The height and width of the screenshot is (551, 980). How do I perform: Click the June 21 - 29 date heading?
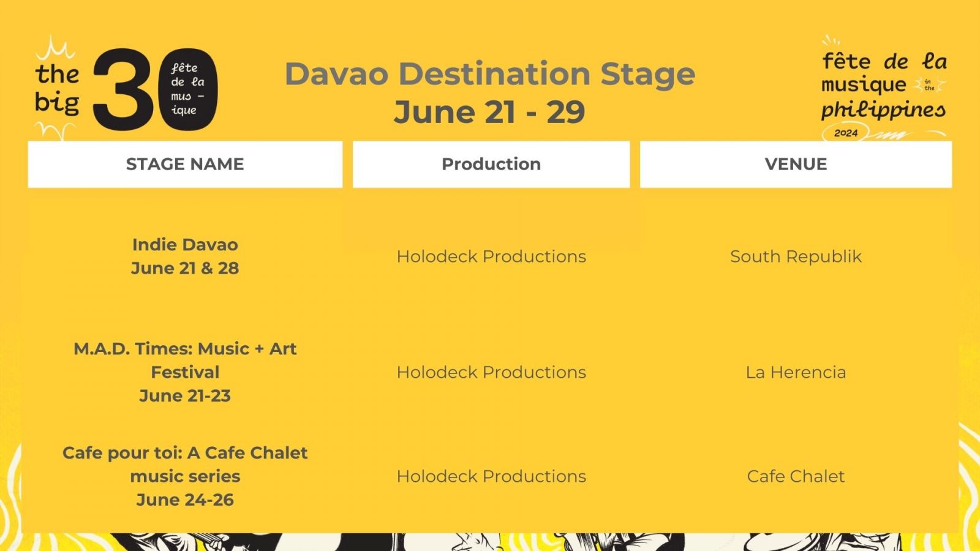click(x=489, y=112)
